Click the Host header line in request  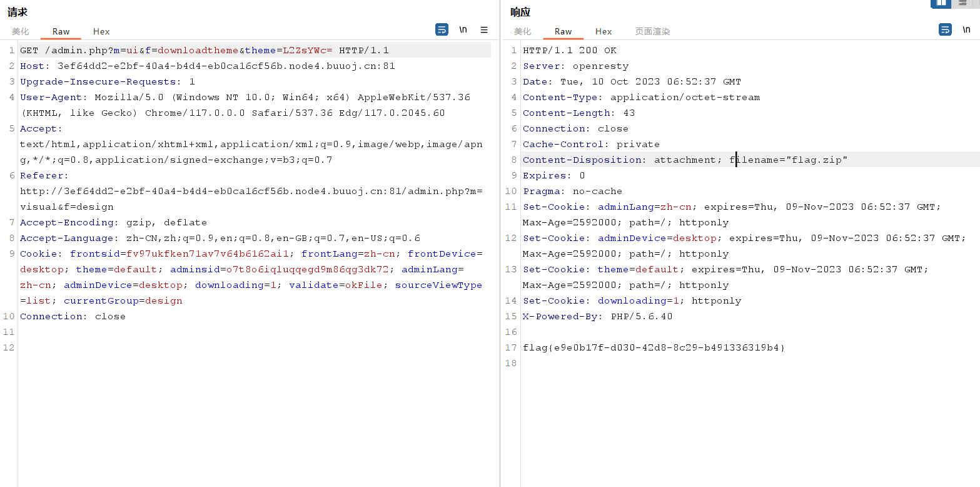point(208,66)
